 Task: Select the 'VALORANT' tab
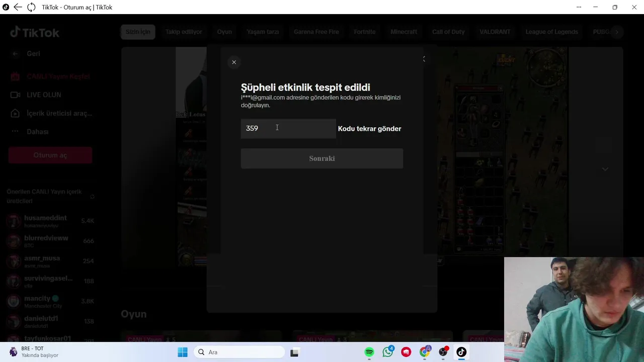click(495, 32)
